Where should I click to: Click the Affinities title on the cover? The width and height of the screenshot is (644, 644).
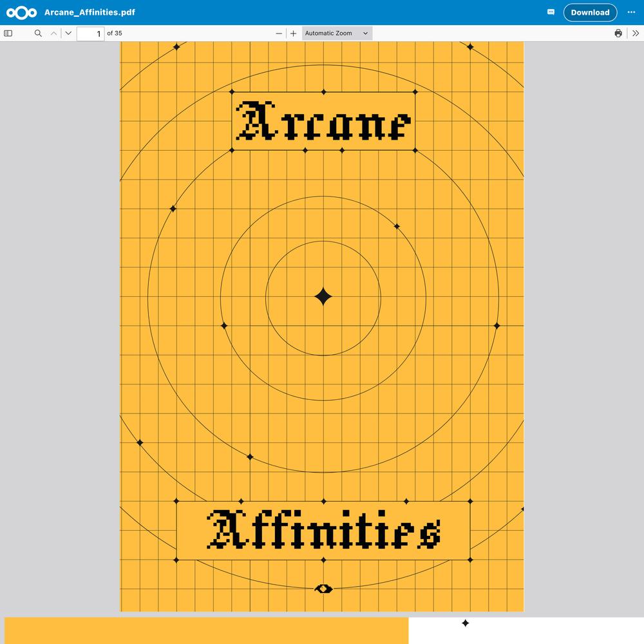pos(323,530)
